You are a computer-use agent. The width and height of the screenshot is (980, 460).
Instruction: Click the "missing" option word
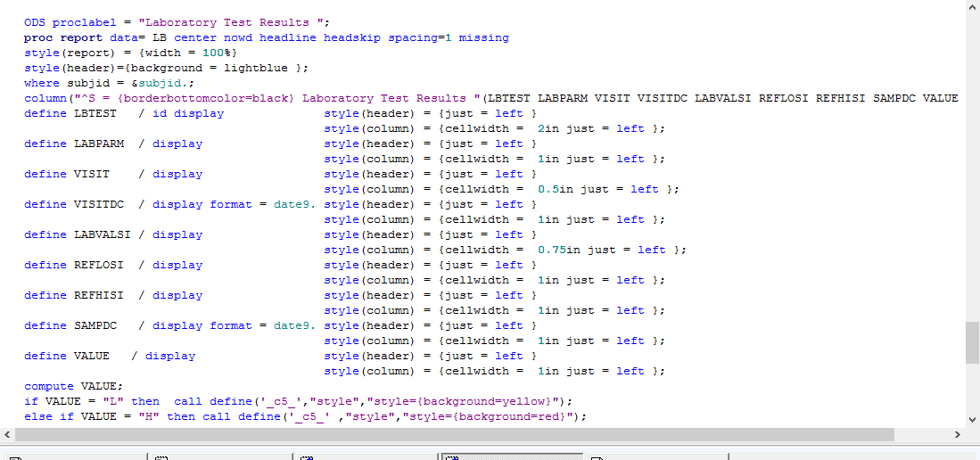483,37
